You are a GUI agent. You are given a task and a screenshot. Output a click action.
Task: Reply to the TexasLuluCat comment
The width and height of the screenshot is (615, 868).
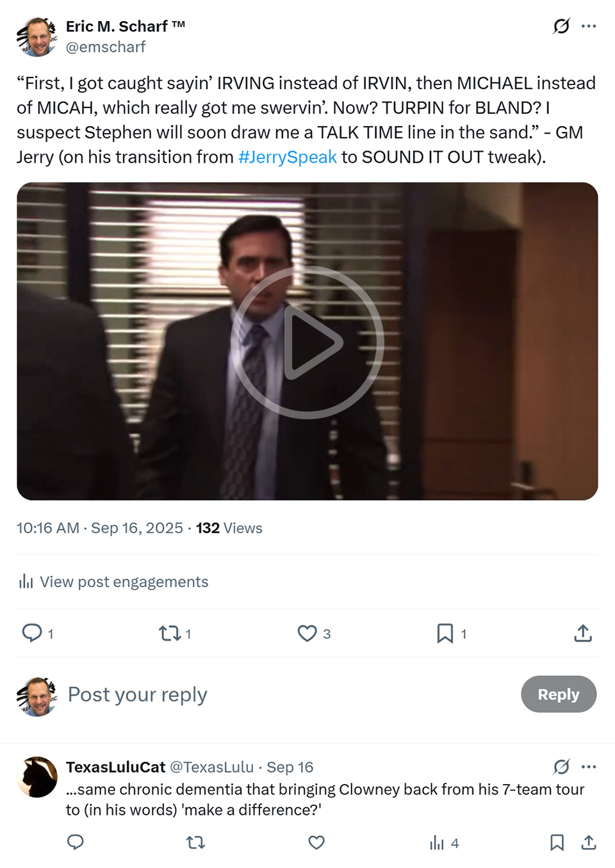[76, 842]
